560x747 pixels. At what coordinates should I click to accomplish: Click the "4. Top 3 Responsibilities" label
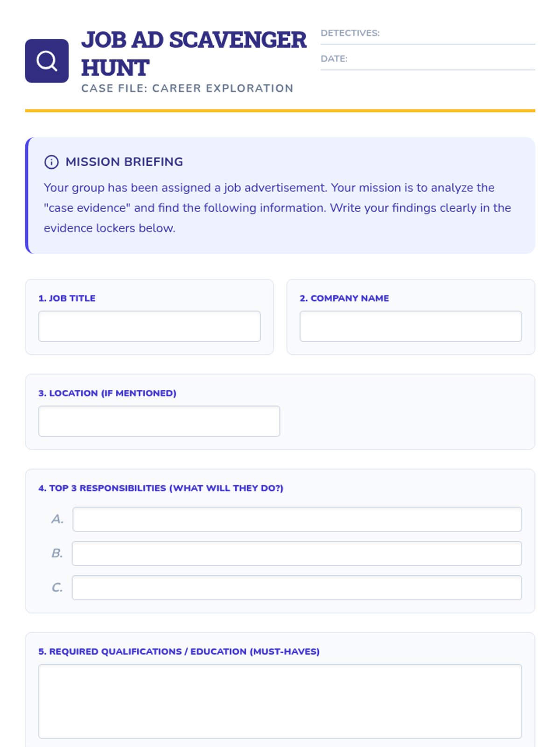point(161,488)
